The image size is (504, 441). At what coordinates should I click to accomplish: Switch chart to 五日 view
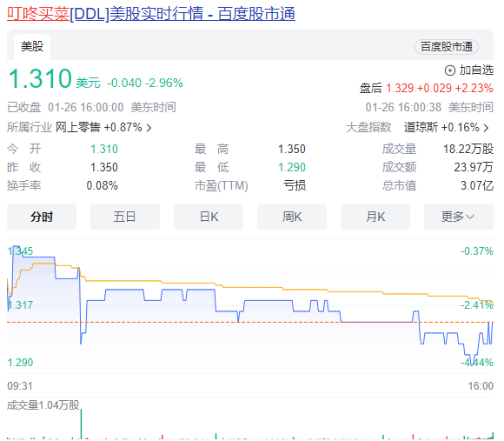(x=125, y=217)
